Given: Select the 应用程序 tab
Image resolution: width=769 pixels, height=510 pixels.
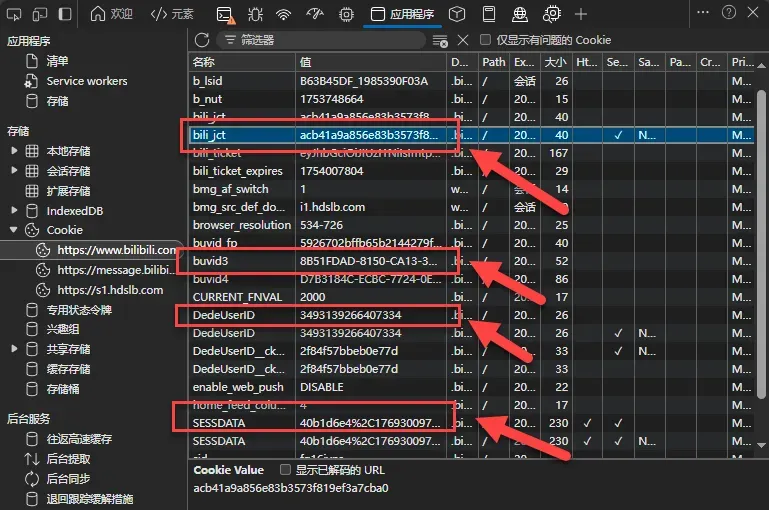Looking at the screenshot, I should 403,14.
